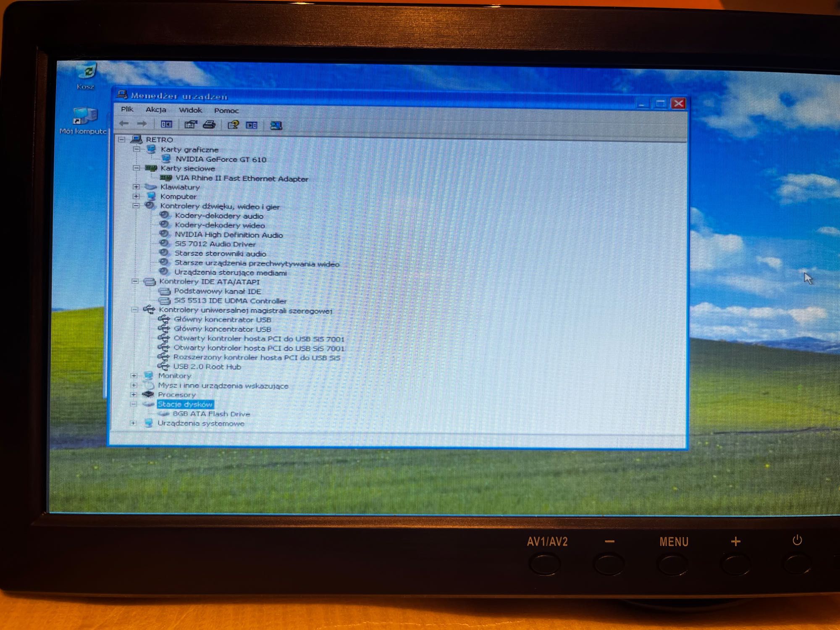The image size is (840, 630).
Task: Select 8GB ATA Flash Drive entry
Action: (211, 414)
